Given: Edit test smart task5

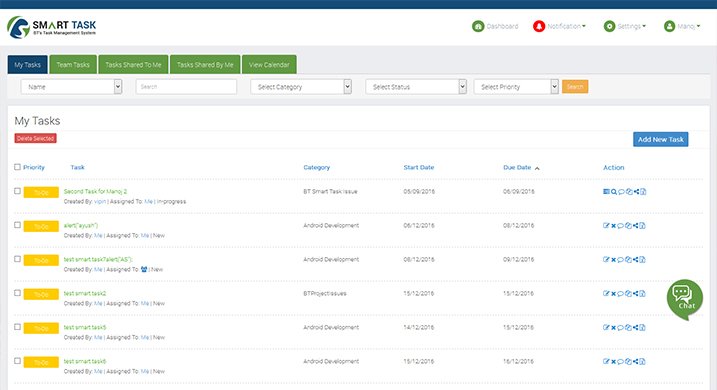Looking at the screenshot, I should (x=606, y=327).
